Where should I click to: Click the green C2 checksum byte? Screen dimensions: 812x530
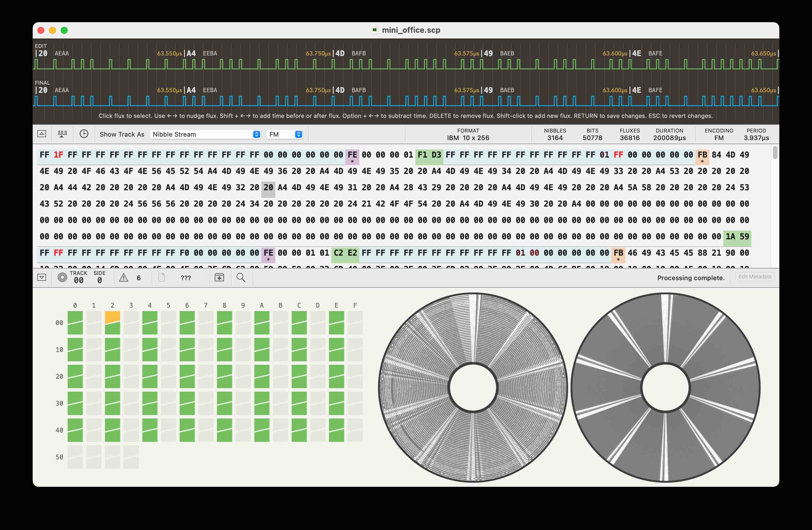coord(338,253)
